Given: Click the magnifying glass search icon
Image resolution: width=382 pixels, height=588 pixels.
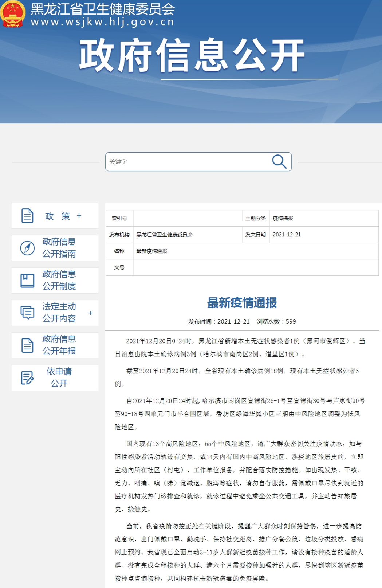Looking at the screenshot, I should (x=279, y=161).
